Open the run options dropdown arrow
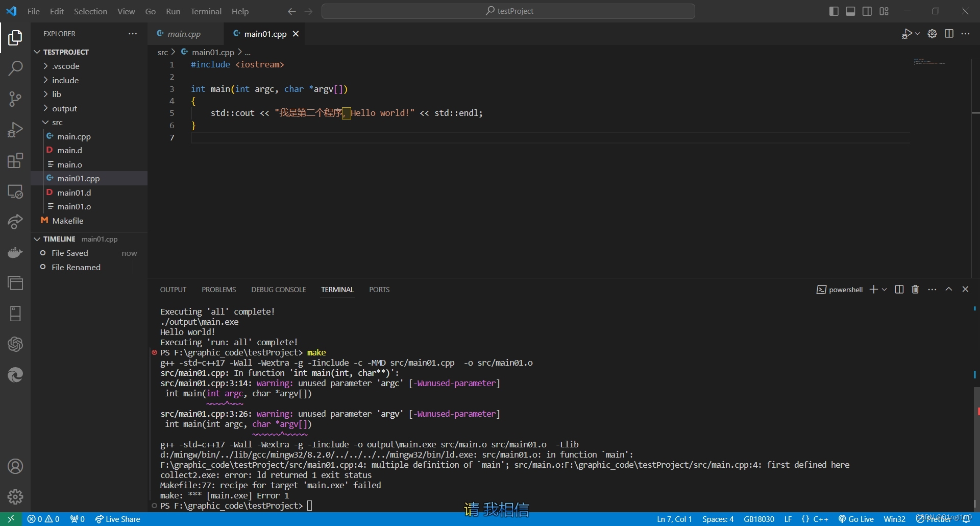Viewport: 980px width, 526px height. pos(918,34)
